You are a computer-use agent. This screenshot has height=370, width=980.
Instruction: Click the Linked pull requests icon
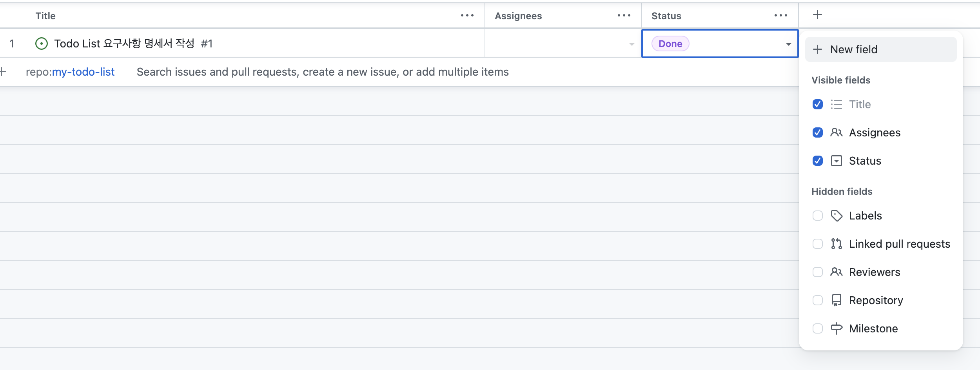pos(837,244)
